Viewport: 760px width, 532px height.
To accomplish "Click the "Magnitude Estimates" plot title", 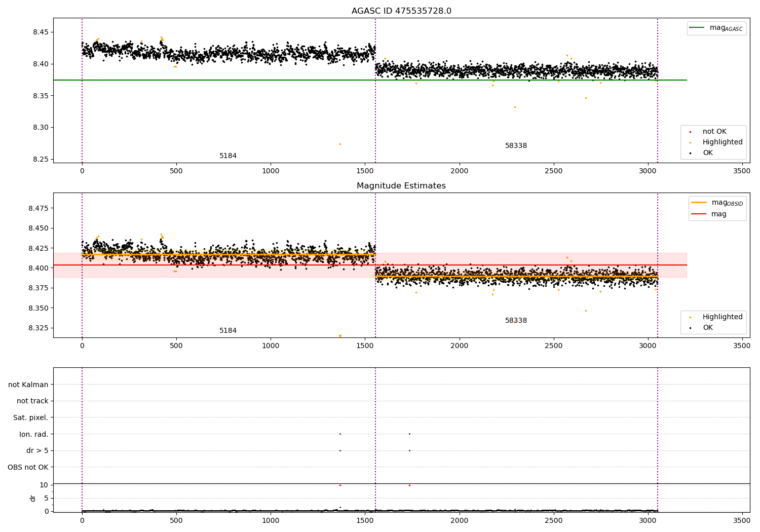I will click(401, 186).
